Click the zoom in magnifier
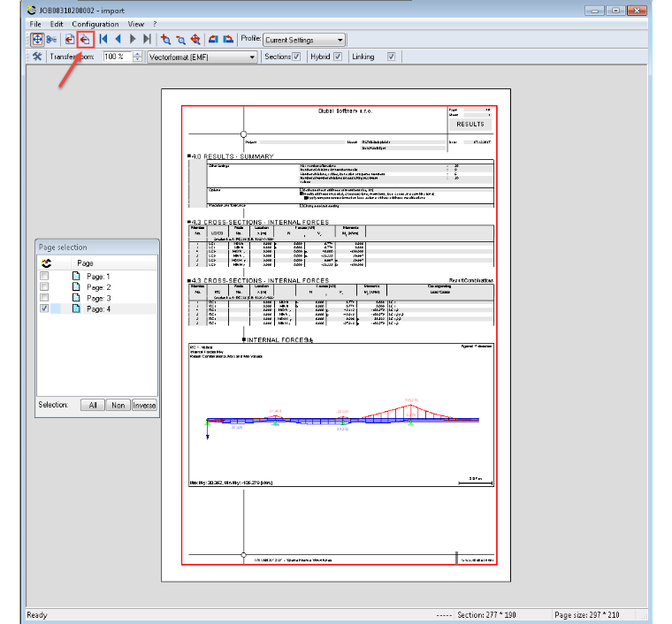The width and height of the screenshot is (672, 624). click(x=166, y=40)
